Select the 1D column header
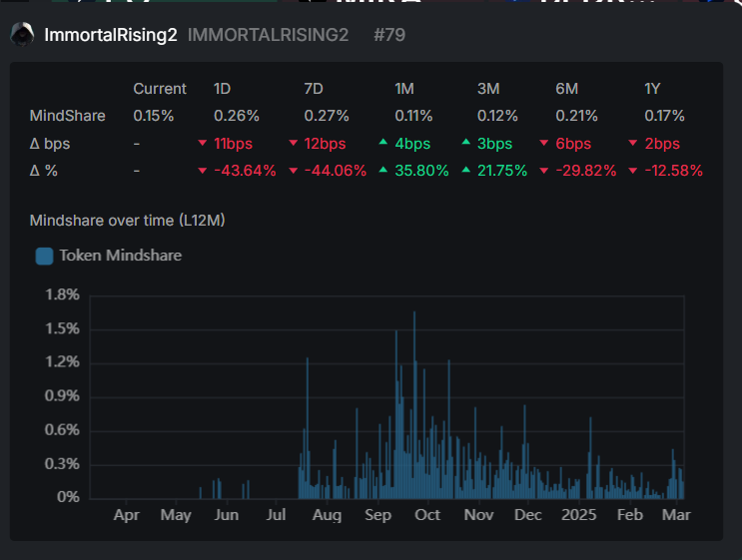Screen dimensions: 742x560 click(222, 89)
